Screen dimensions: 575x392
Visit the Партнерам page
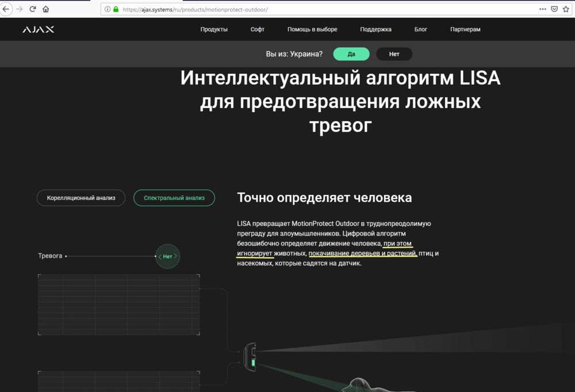click(465, 29)
